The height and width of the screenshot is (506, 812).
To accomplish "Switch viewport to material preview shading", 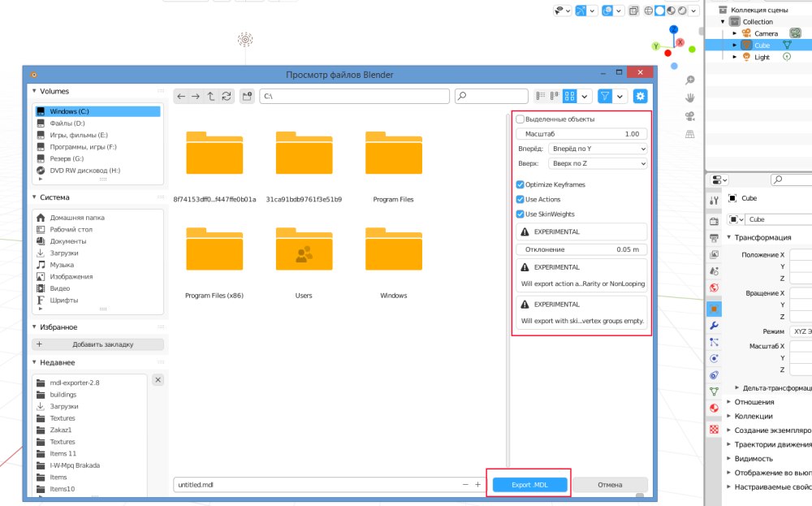I will click(x=672, y=11).
